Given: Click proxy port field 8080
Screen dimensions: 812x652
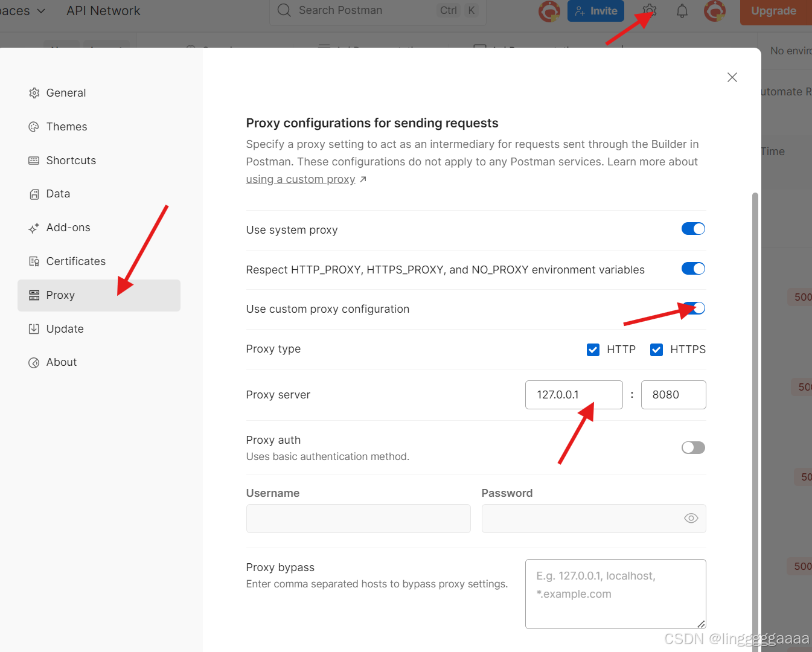Looking at the screenshot, I should [x=674, y=395].
